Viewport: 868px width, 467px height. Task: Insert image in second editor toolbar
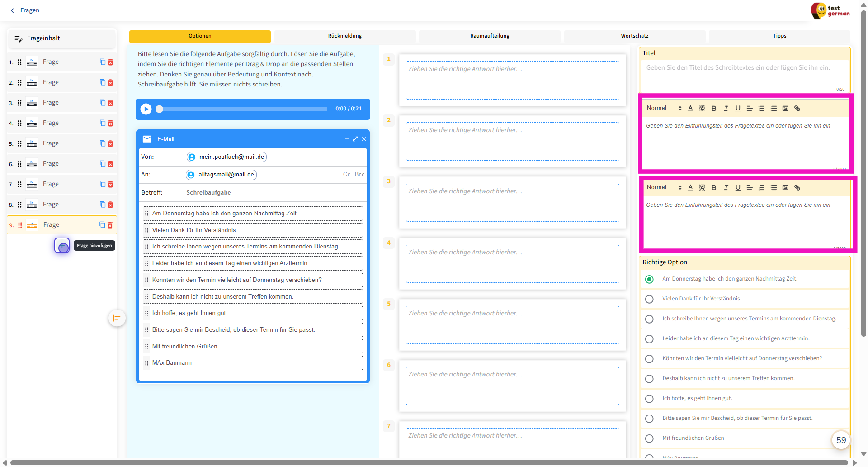tap(786, 188)
